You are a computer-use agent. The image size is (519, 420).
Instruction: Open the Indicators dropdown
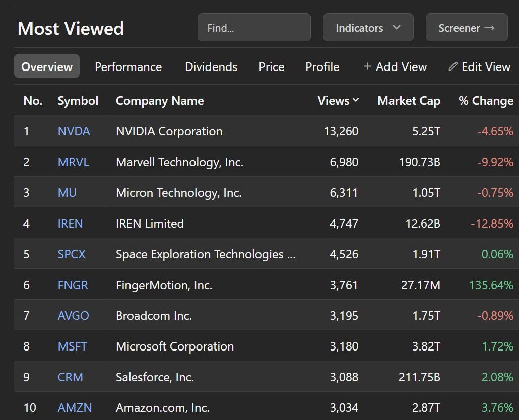[368, 28]
